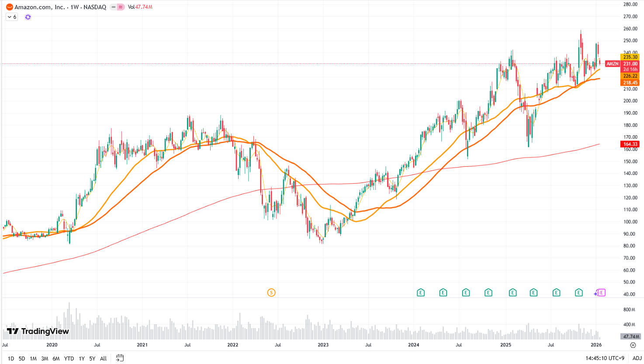
Task: Open the orange S split marker
Action: pyautogui.click(x=271, y=293)
